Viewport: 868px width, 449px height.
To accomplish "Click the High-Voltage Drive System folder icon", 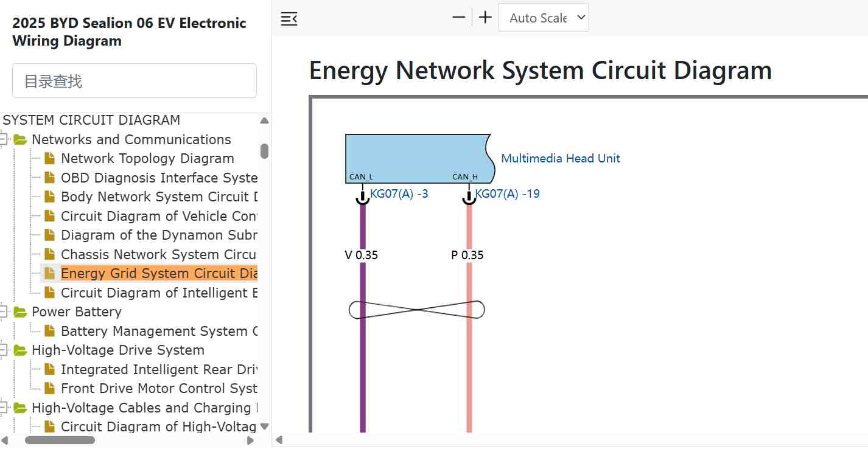I will point(20,350).
